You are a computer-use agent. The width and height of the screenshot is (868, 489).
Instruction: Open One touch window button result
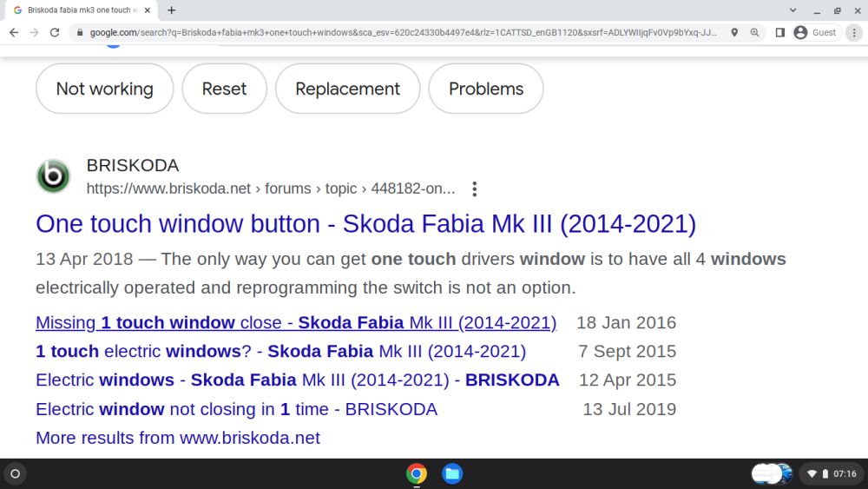coord(366,224)
